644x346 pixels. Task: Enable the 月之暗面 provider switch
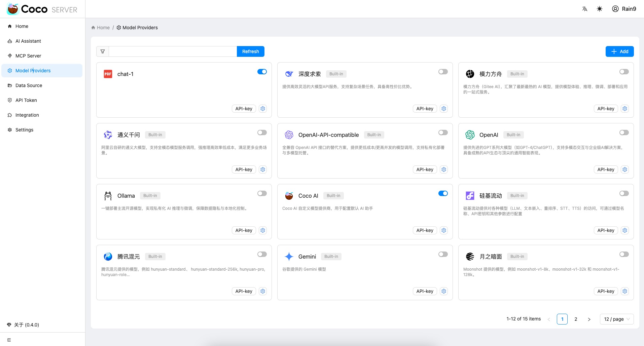click(x=624, y=254)
